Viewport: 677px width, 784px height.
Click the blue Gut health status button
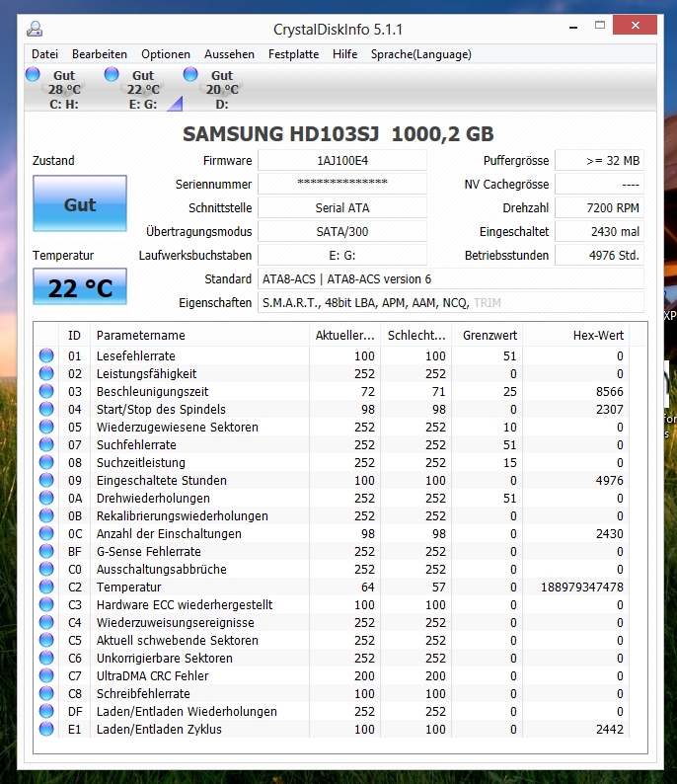pyautogui.click(x=80, y=203)
